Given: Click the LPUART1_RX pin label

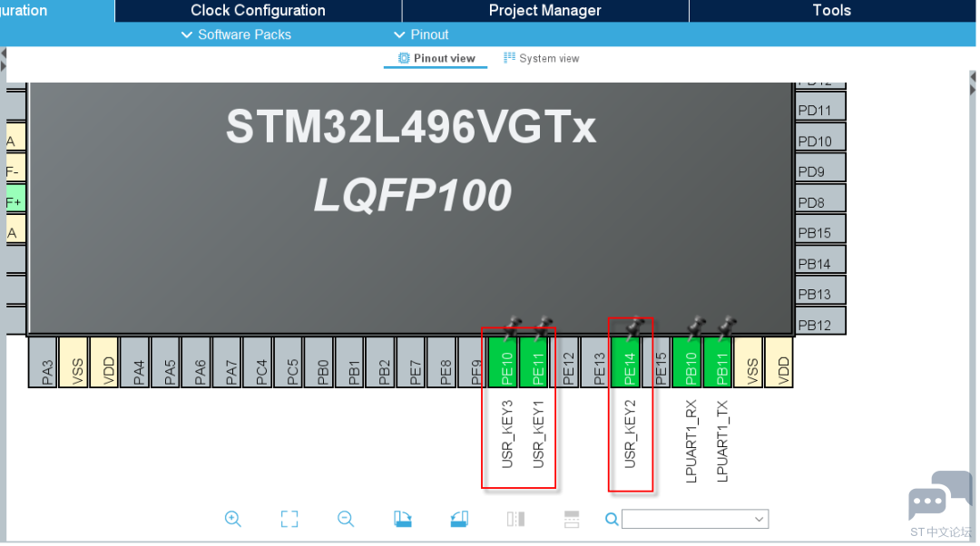Looking at the screenshot, I should tap(691, 441).
